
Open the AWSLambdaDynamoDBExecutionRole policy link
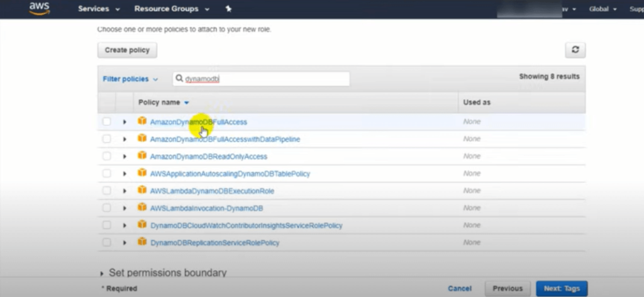tap(212, 191)
